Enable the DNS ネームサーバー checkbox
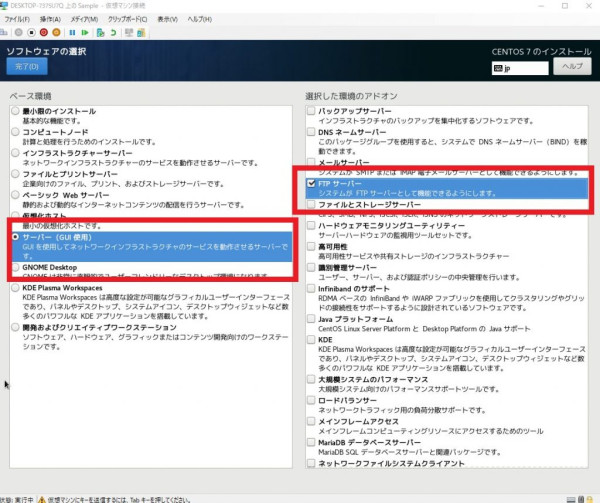The width and height of the screenshot is (600, 503). point(311,132)
